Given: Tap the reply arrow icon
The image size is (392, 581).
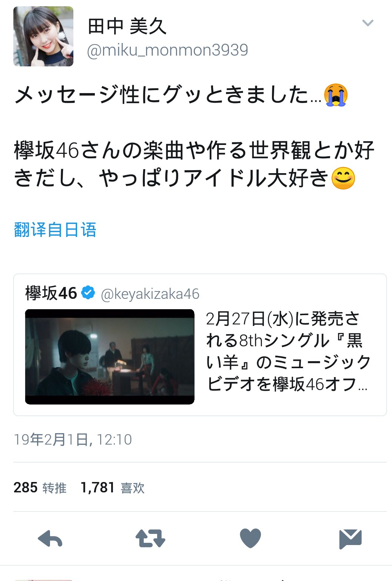Looking at the screenshot, I should click(50, 539).
